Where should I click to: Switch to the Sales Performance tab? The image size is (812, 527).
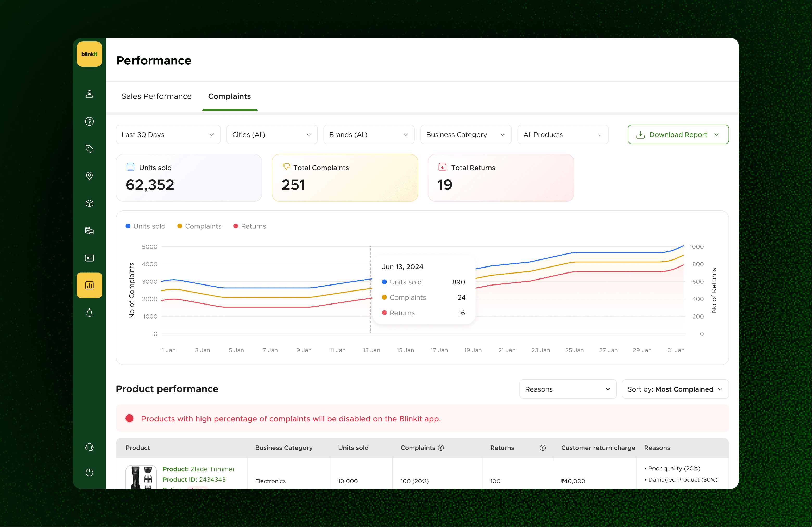point(157,96)
